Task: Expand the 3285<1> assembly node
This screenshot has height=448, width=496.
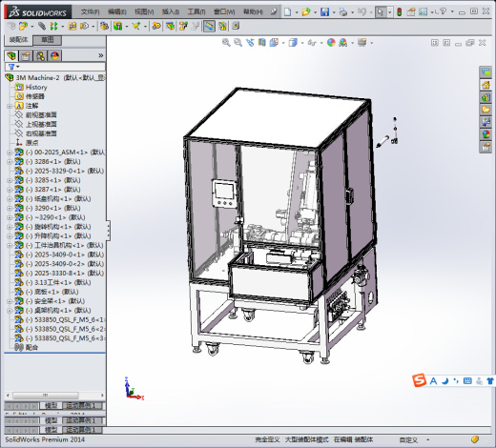Action: 10,180
